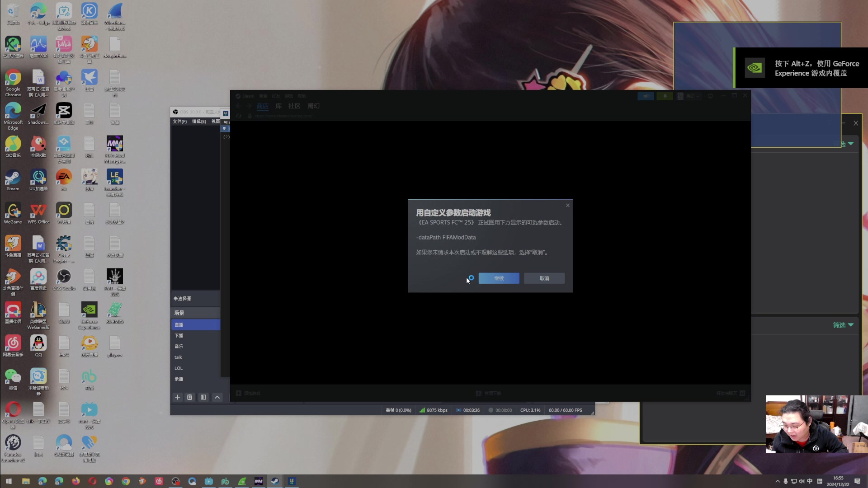Open the RDBM25 desktop icon
The height and width of the screenshot is (488, 868).
point(115,313)
